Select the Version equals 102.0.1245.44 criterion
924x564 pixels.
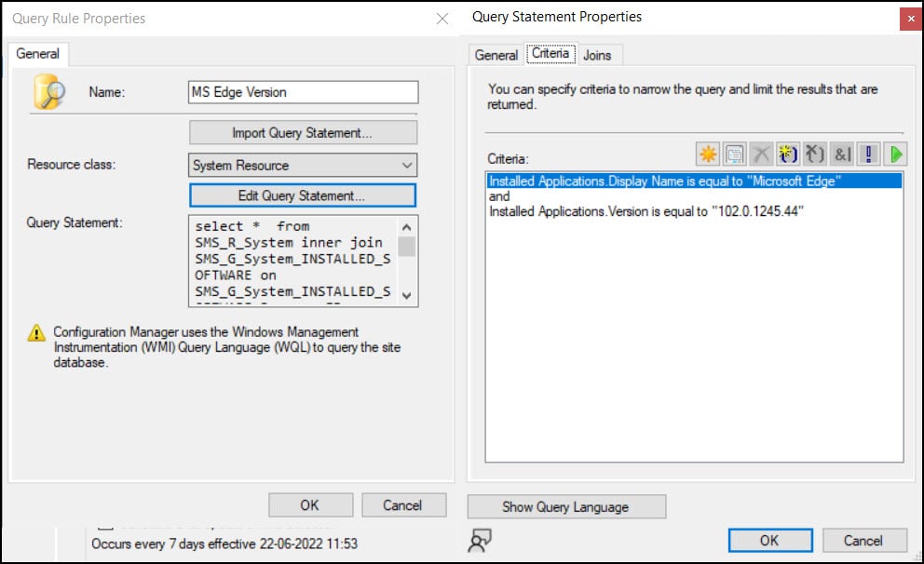pos(646,211)
